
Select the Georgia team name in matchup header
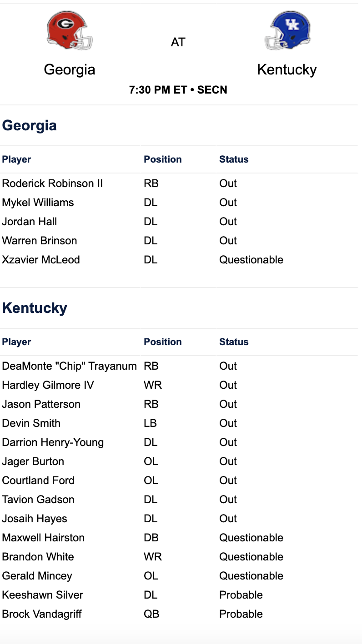(x=70, y=69)
